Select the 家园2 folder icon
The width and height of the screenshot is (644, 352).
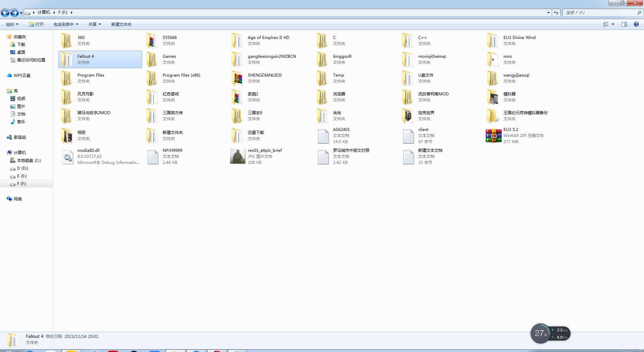click(237, 97)
